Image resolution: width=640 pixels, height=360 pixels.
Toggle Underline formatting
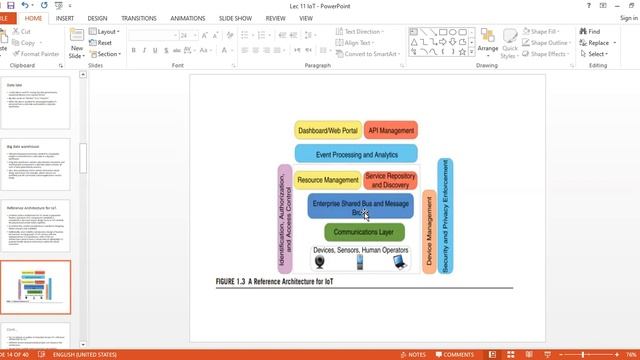[x=155, y=50]
